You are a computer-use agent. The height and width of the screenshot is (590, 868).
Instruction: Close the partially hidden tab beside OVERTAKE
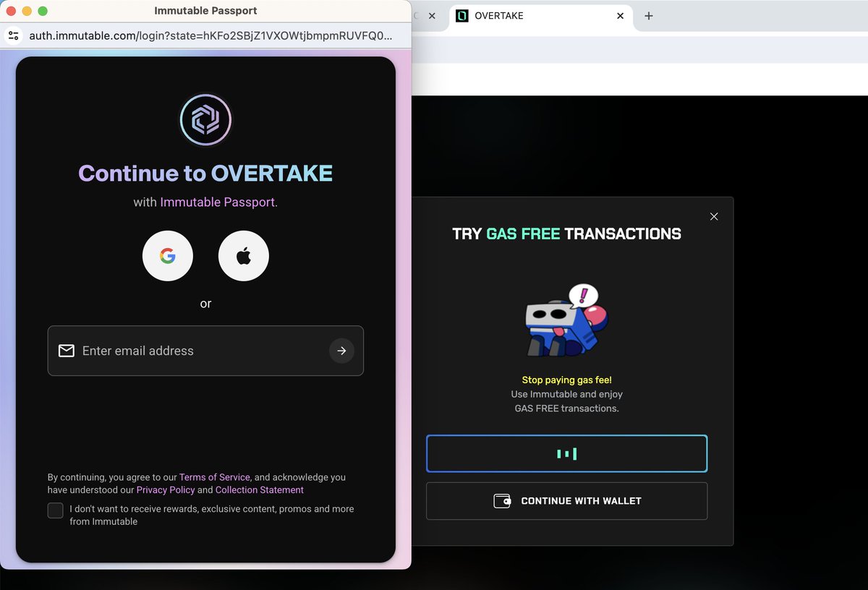coord(432,16)
